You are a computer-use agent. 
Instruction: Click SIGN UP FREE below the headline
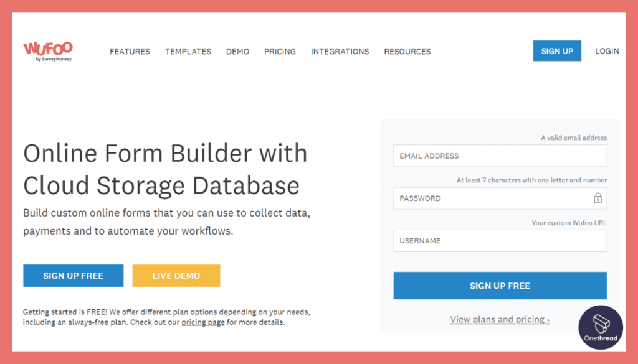(x=74, y=276)
